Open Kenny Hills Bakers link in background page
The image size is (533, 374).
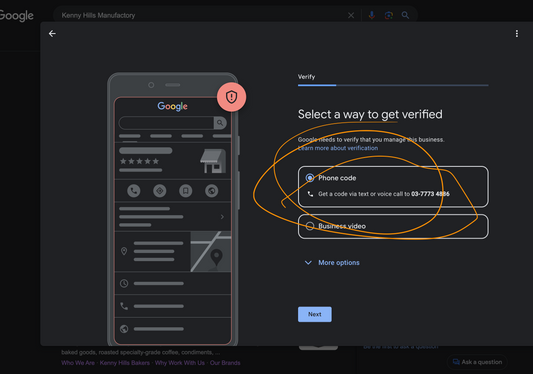pos(125,363)
